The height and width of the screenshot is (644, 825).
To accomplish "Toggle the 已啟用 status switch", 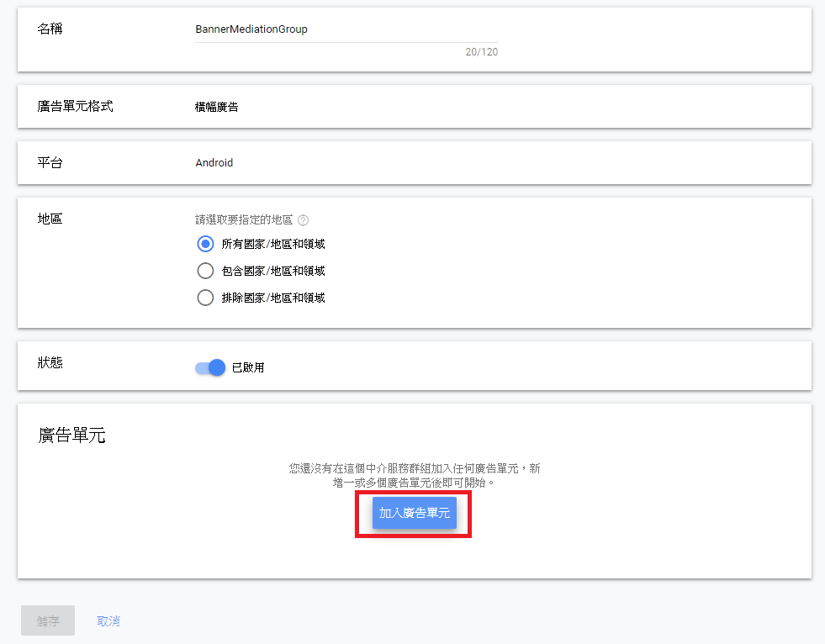I will pyautogui.click(x=210, y=367).
